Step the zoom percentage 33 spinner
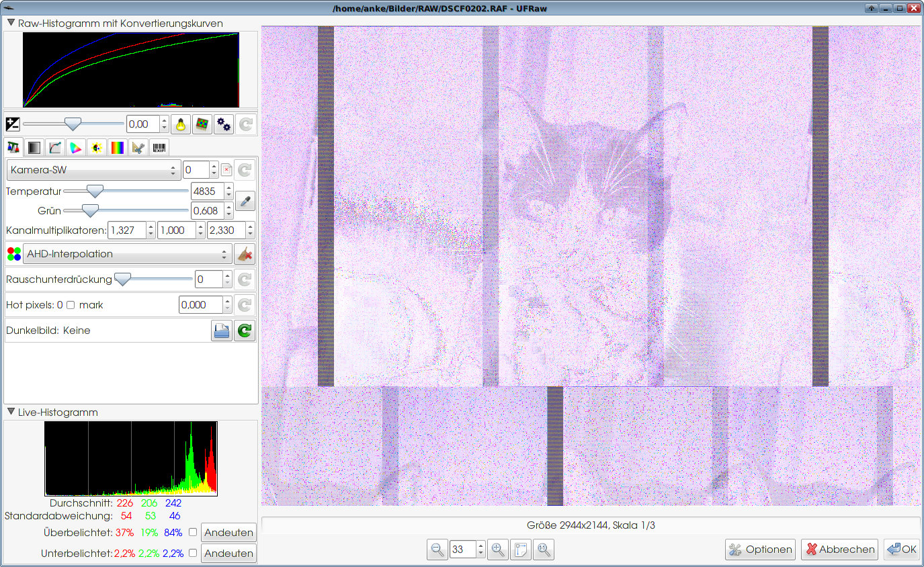 click(480, 550)
